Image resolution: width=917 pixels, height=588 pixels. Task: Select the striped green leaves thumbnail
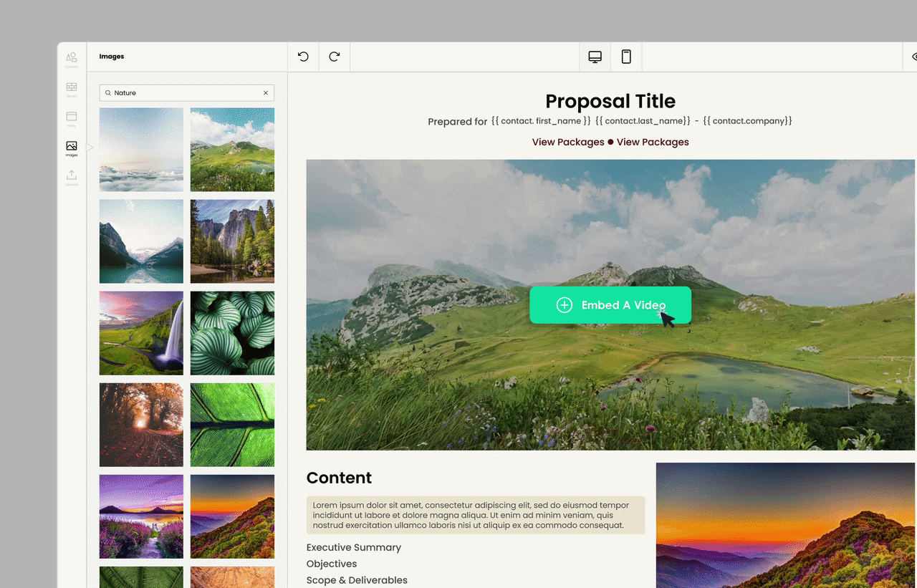(232, 333)
